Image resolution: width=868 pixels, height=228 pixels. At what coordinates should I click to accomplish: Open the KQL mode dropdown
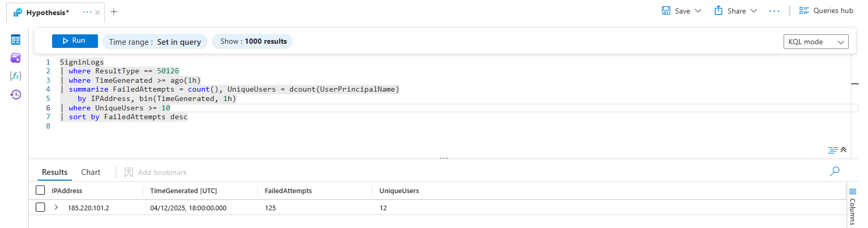815,42
